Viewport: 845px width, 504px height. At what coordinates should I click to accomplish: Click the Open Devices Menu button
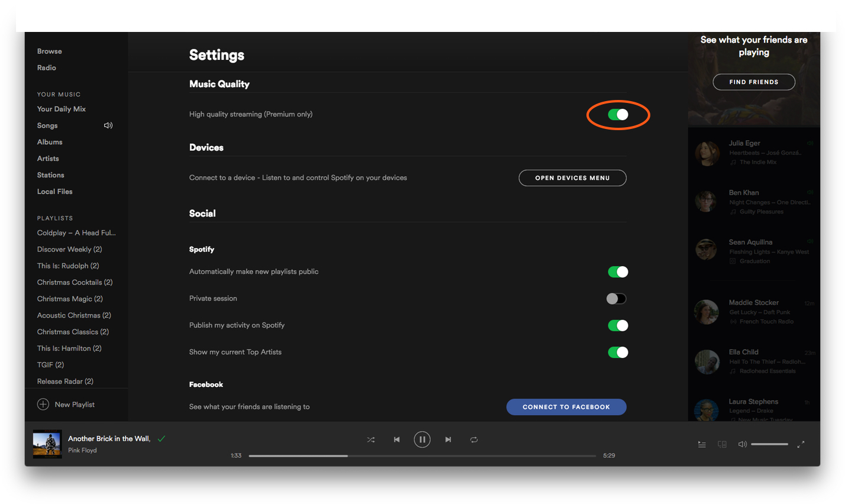[x=572, y=178]
